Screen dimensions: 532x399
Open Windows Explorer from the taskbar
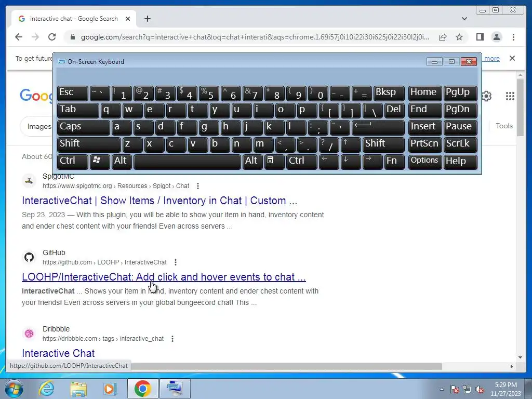[x=78, y=389]
